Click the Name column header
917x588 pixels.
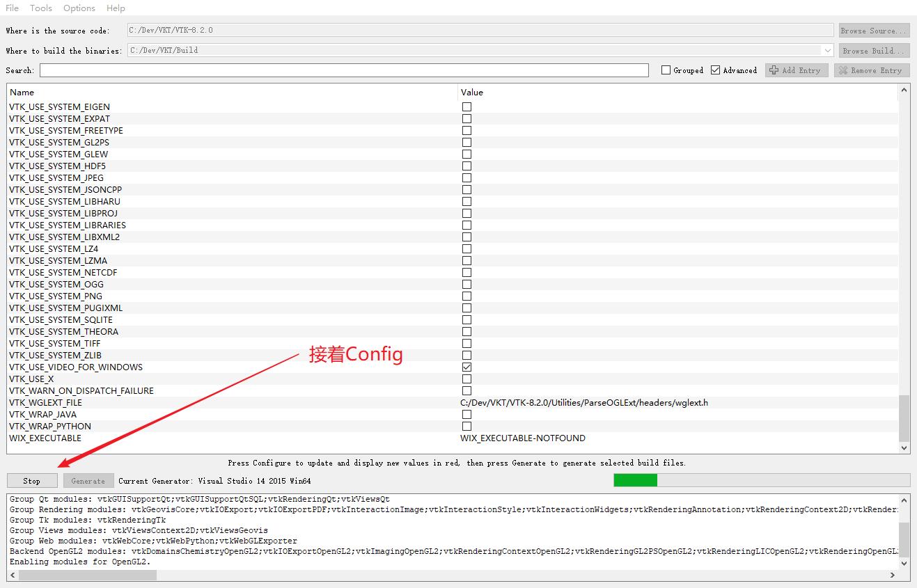click(x=232, y=92)
